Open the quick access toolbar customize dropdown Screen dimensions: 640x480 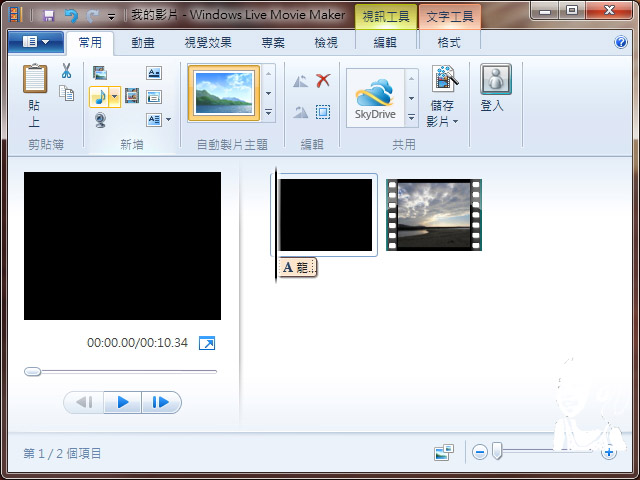pyautogui.click(x=111, y=17)
